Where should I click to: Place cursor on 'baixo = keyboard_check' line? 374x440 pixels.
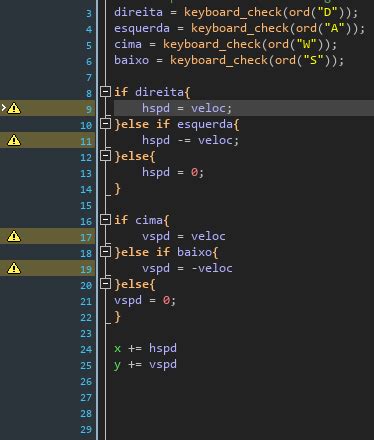(x=229, y=61)
